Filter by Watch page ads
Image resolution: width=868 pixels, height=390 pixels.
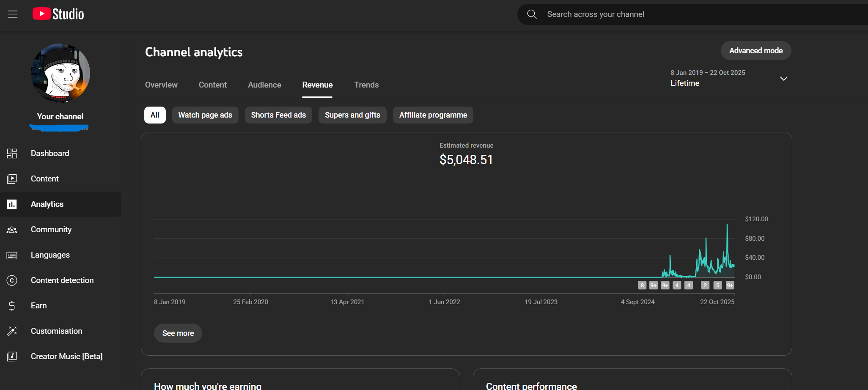click(x=205, y=115)
